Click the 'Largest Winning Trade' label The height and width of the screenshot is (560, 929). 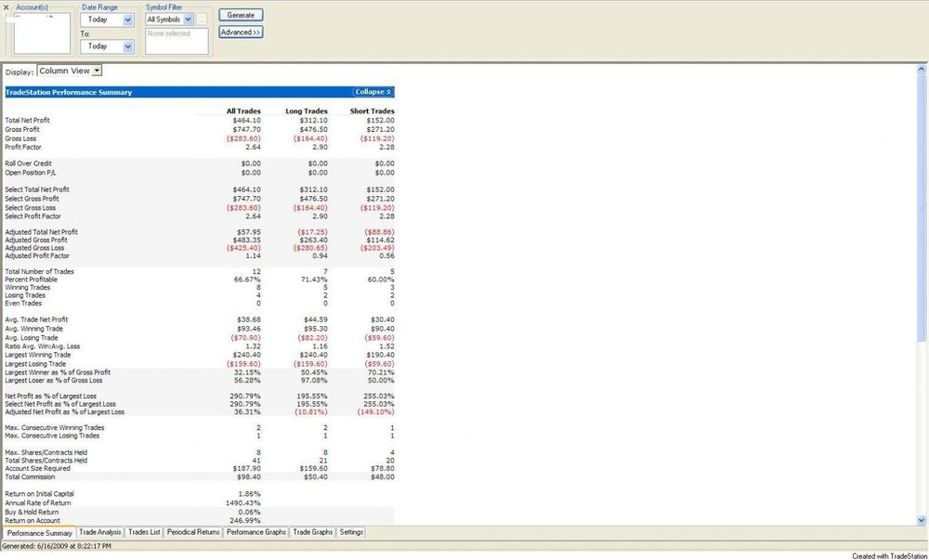[38, 355]
